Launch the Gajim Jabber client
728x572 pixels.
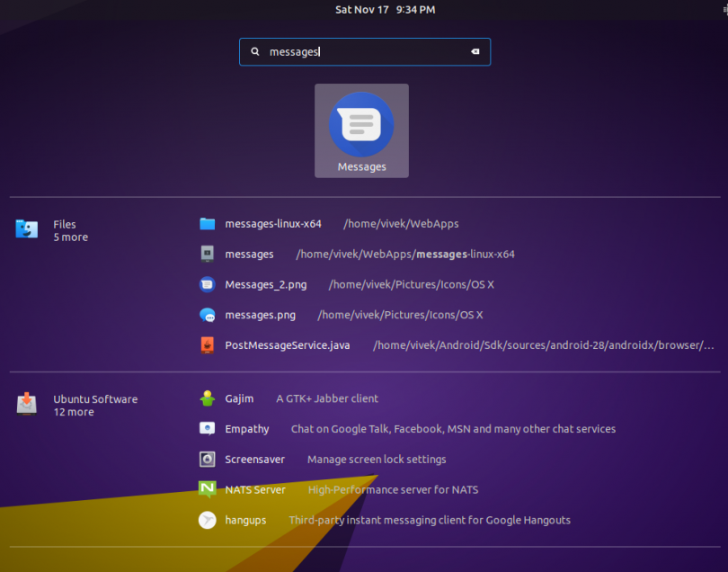point(239,398)
